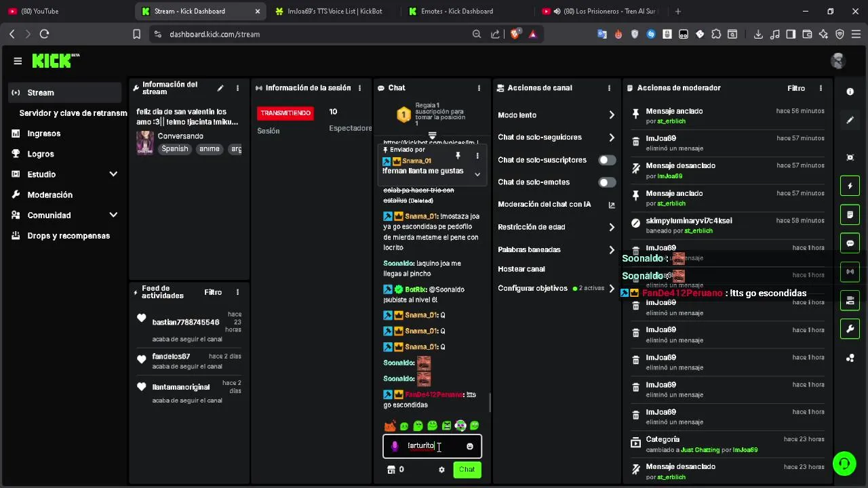Open Filtro in Acciones de moderador
Image resolution: width=868 pixels, height=488 pixels.
796,88
